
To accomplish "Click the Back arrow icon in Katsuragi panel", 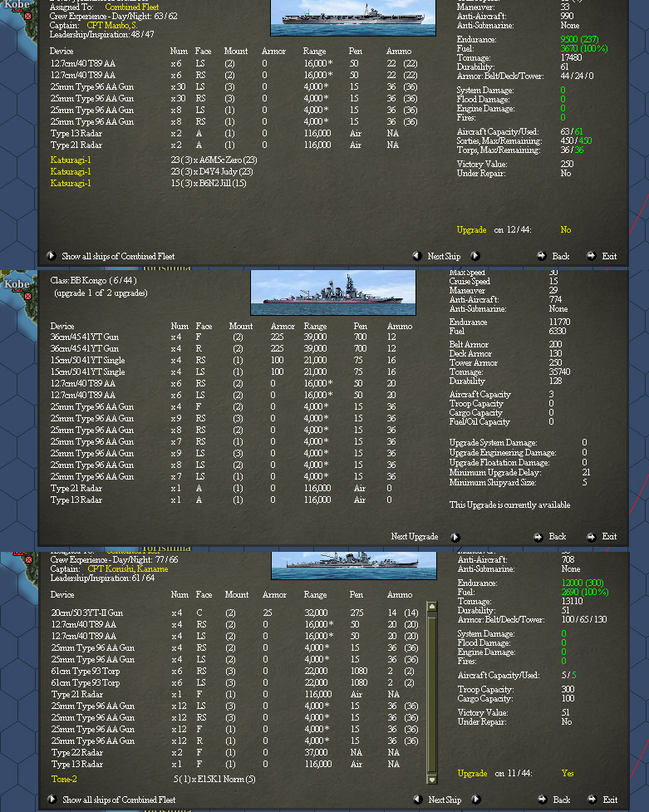I will 542,256.
